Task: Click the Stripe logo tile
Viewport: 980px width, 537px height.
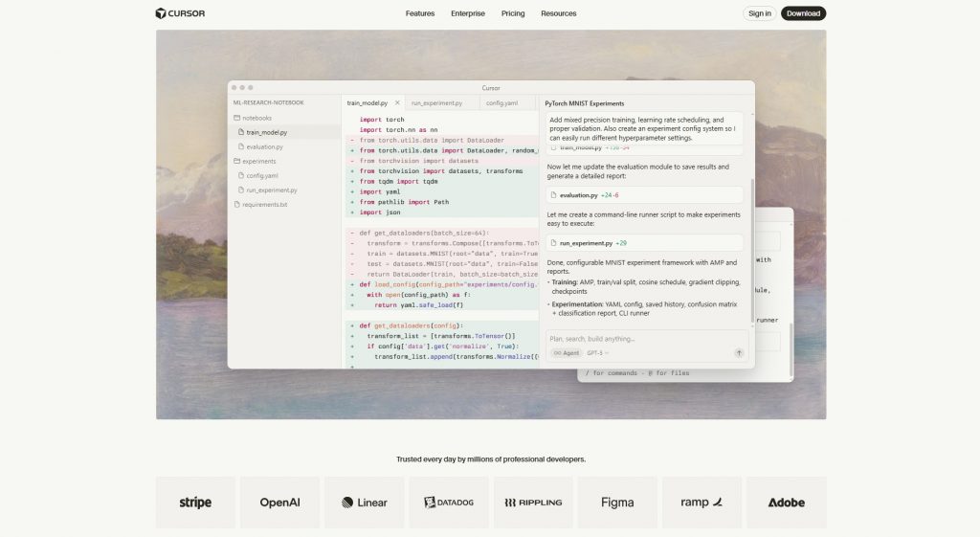Action: point(195,503)
